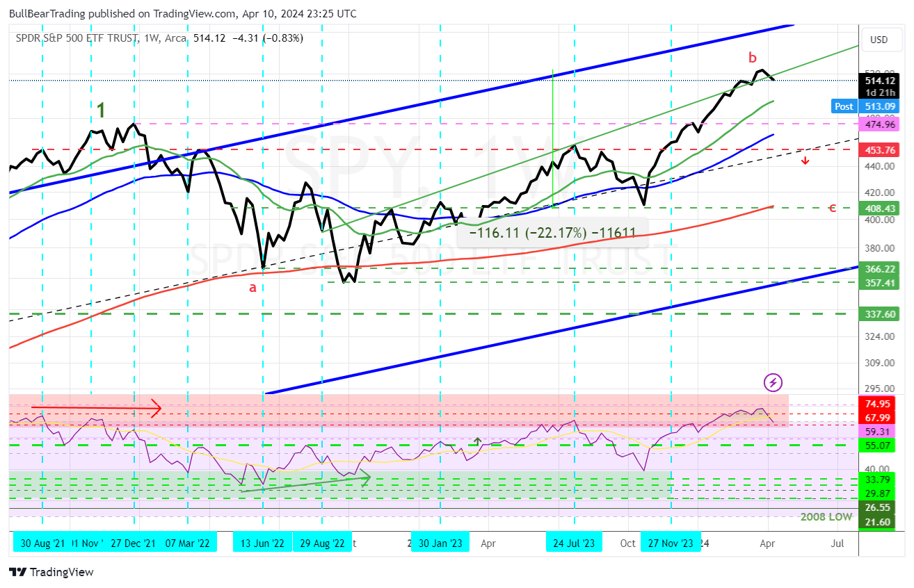914x588 pixels.
Task: Click the 27 Nov '23 date marker
Action: click(671, 544)
